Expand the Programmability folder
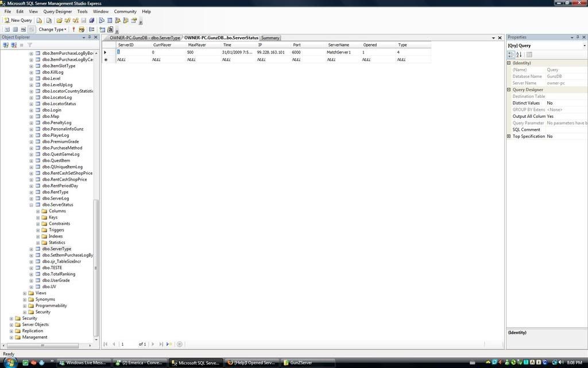This screenshot has height=368, width=588. pos(25,306)
